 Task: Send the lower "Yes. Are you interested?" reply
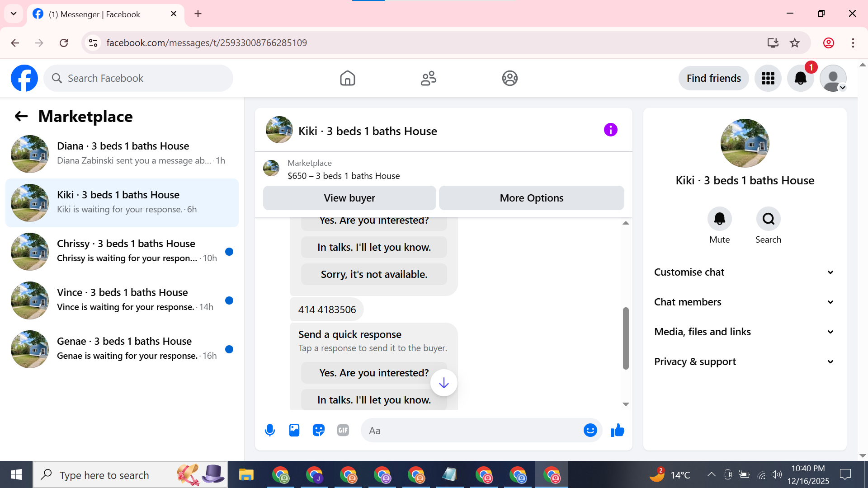374,373
